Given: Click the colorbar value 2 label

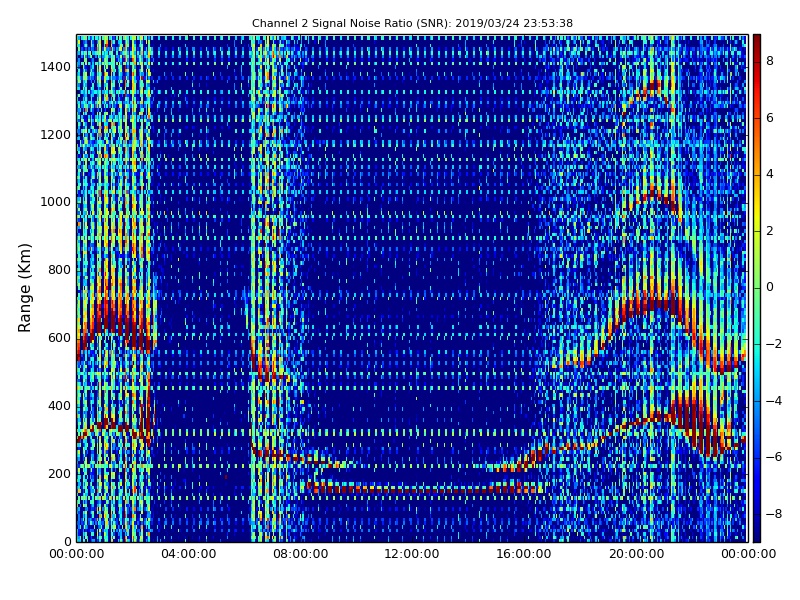Looking at the screenshot, I should [x=770, y=231].
